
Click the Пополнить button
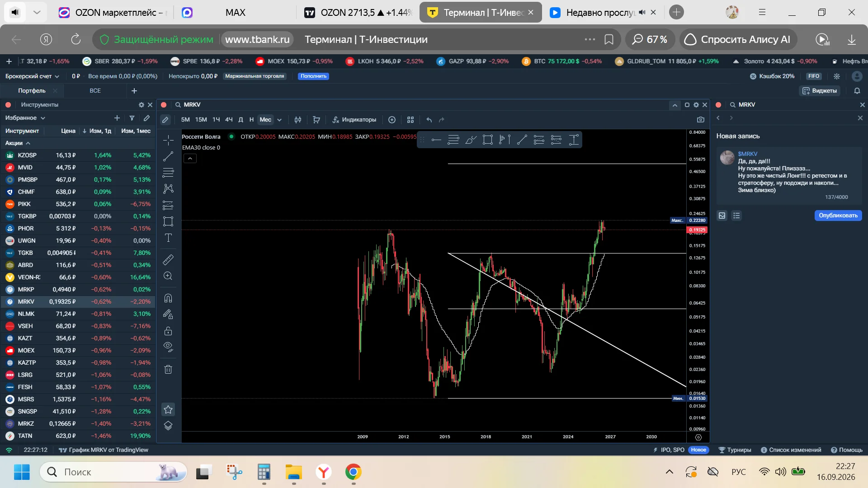313,76
